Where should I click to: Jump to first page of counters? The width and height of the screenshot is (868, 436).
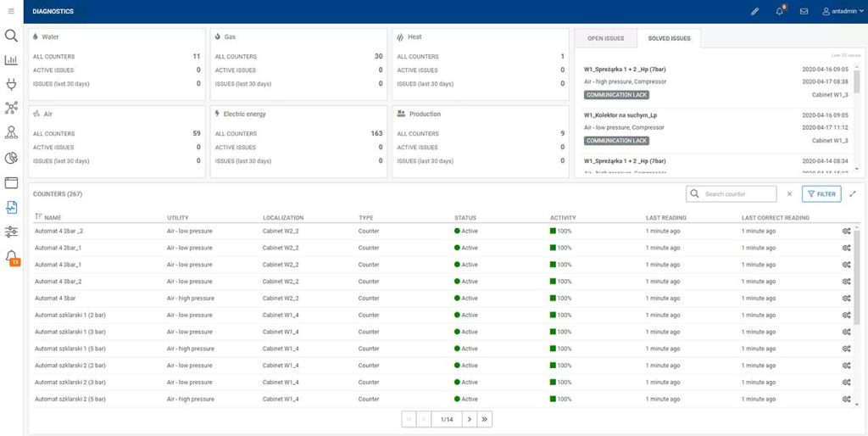pos(409,419)
